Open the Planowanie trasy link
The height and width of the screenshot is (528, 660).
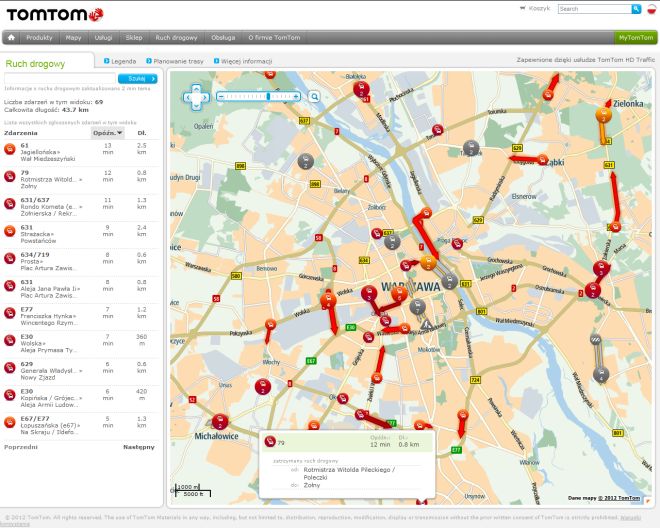[x=175, y=61]
